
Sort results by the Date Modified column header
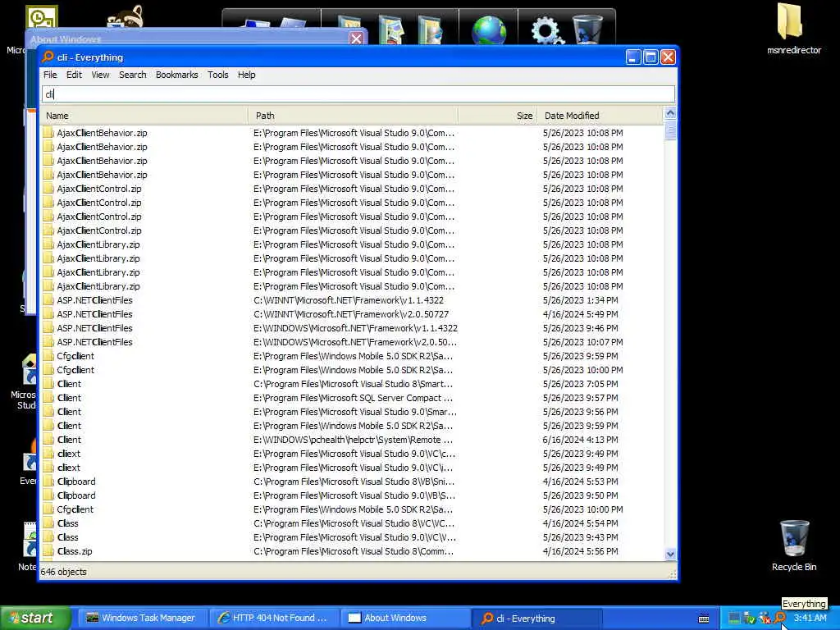[600, 116]
